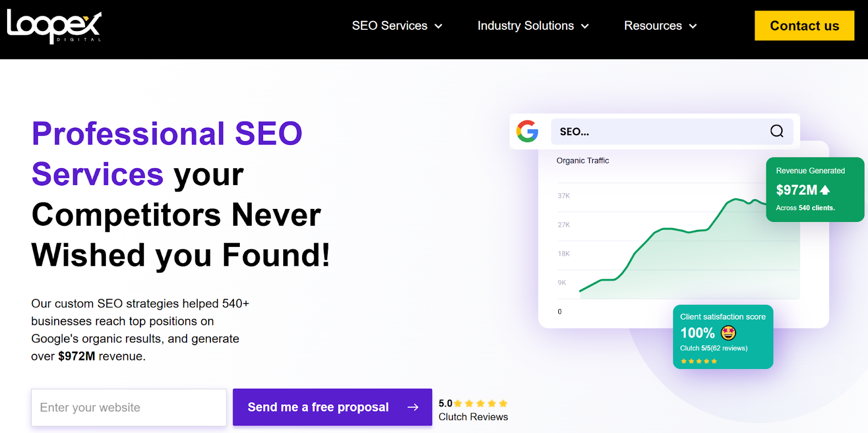The height and width of the screenshot is (433, 868).
Task: Expand the SEO Services dropdown chevron
Action: [438, 26]
